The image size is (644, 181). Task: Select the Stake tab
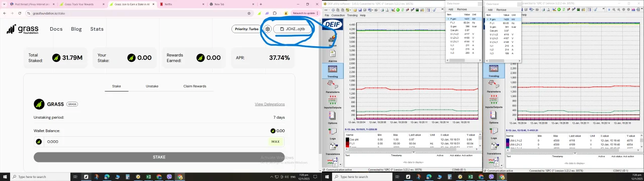point(116,86)
